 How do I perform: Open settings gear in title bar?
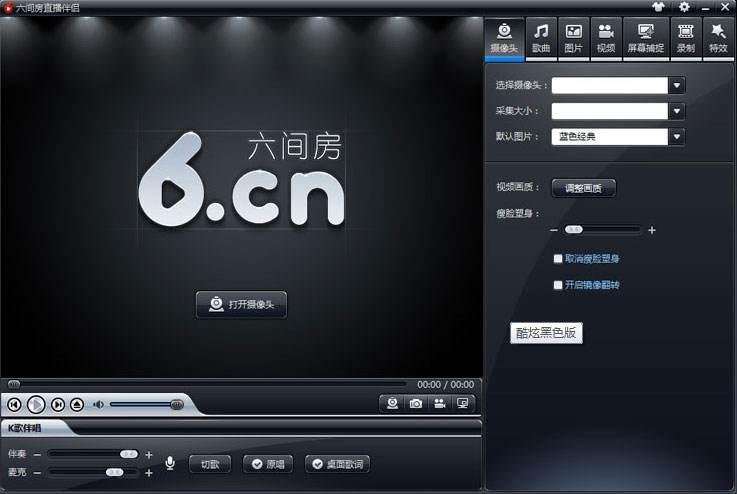point(684,7)
